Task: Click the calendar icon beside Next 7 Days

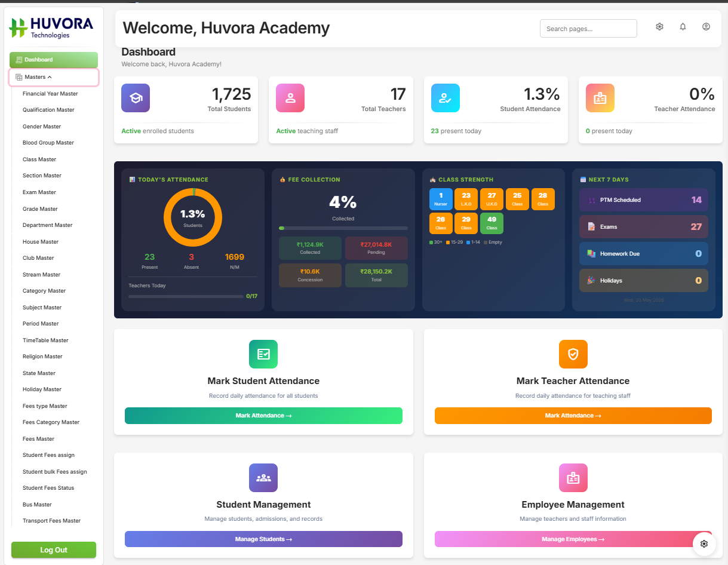Action: (583, 179)
